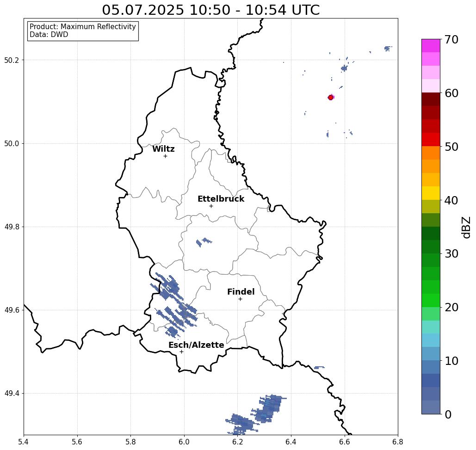
Task: Click the plus marker below Wiltz
Action: click(x=165, y=156)
